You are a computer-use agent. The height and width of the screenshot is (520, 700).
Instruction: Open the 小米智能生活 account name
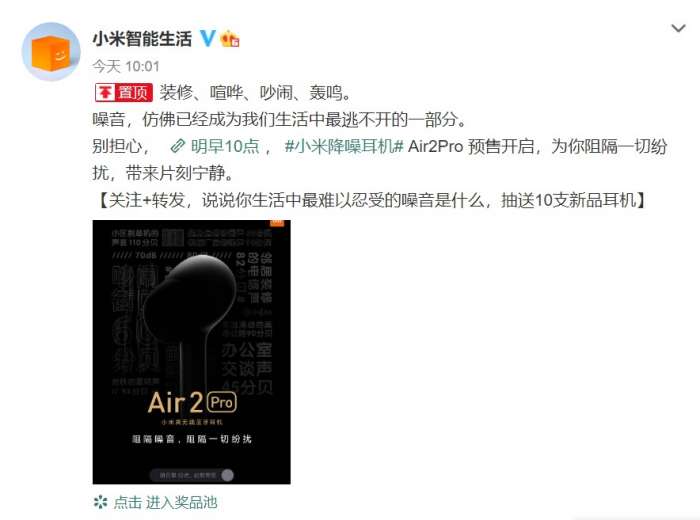coord(142,39)
